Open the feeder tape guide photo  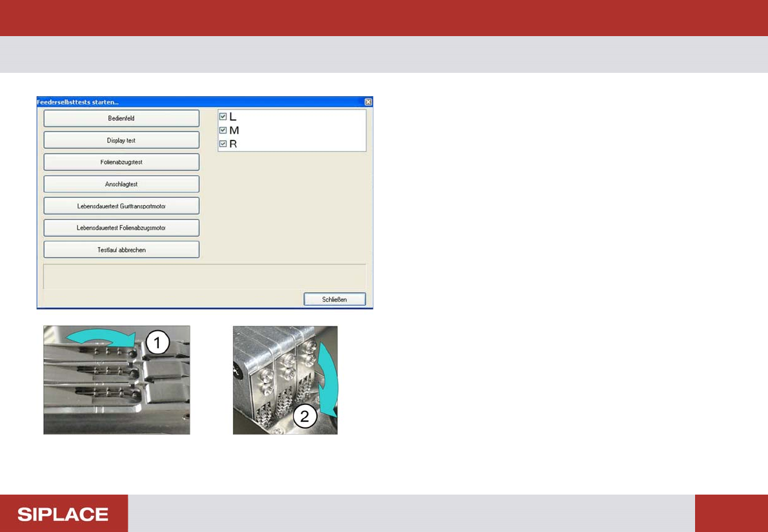coord(117,380)
